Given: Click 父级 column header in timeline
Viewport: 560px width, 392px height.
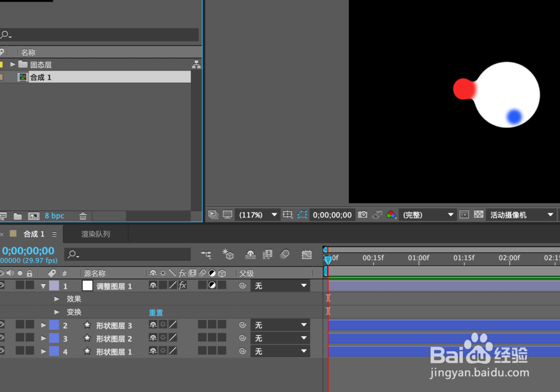Looking at the screenshot, I should coord(246,273).
